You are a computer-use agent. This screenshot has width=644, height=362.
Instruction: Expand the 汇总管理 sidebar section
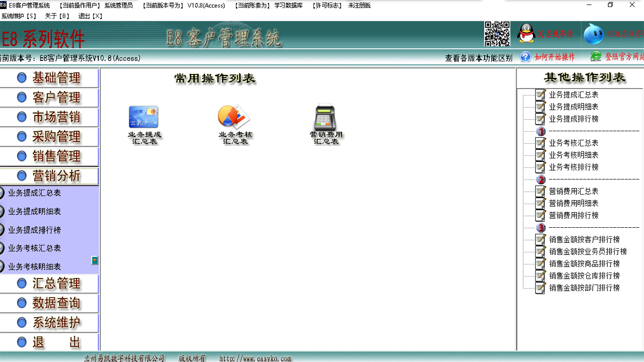(49, 284)
